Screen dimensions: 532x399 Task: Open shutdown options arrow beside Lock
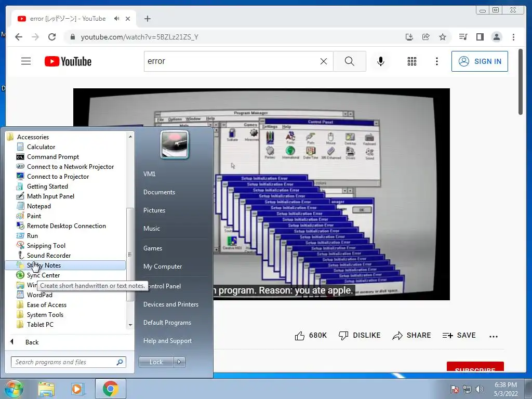(179, 362)
